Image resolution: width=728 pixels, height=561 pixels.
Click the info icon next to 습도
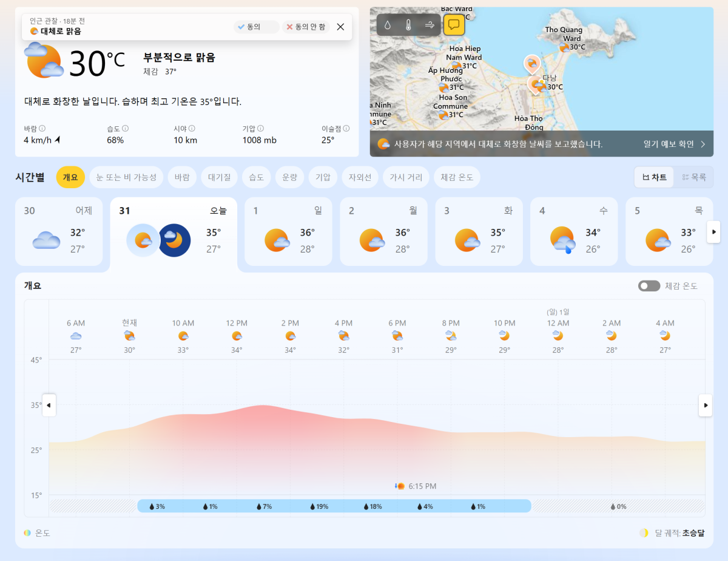[x=126, y=129]
